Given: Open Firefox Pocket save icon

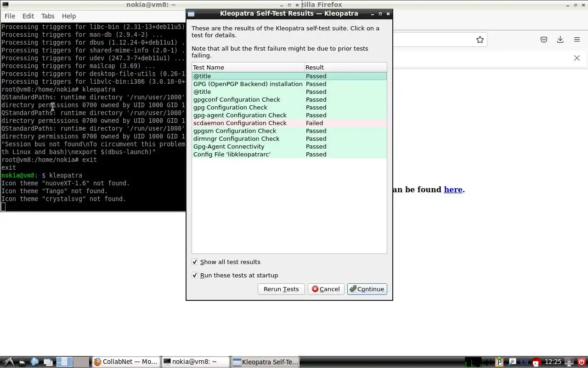Looking at the screenshot, I should click(x=544, y=40).
